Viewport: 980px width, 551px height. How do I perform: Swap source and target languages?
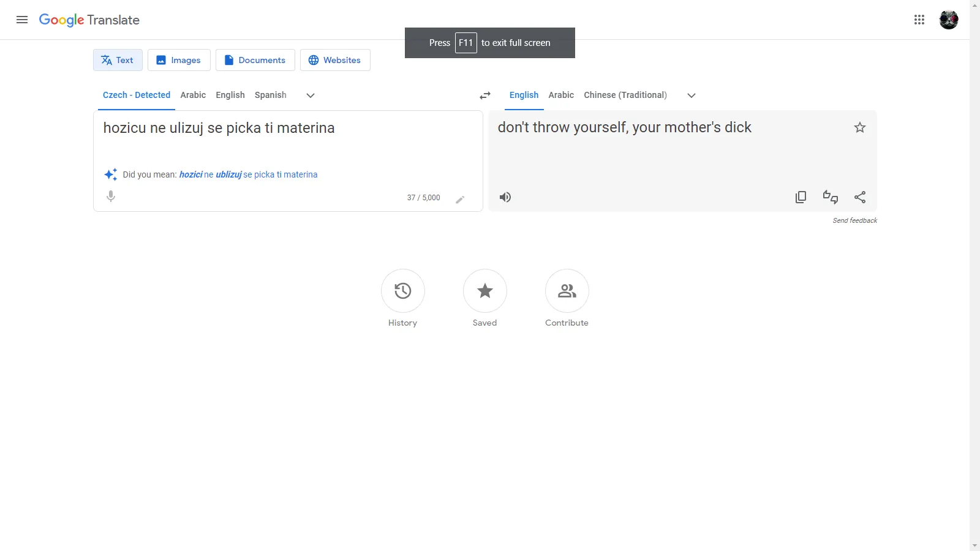tap(485, 96)
